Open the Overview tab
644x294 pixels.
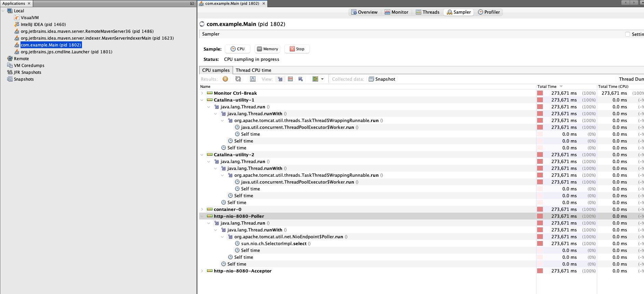coord(364,12)
